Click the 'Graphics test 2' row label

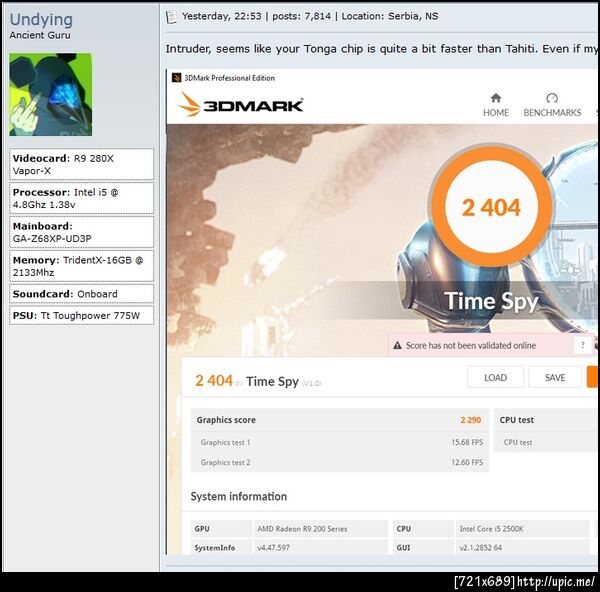click(225, 462)
